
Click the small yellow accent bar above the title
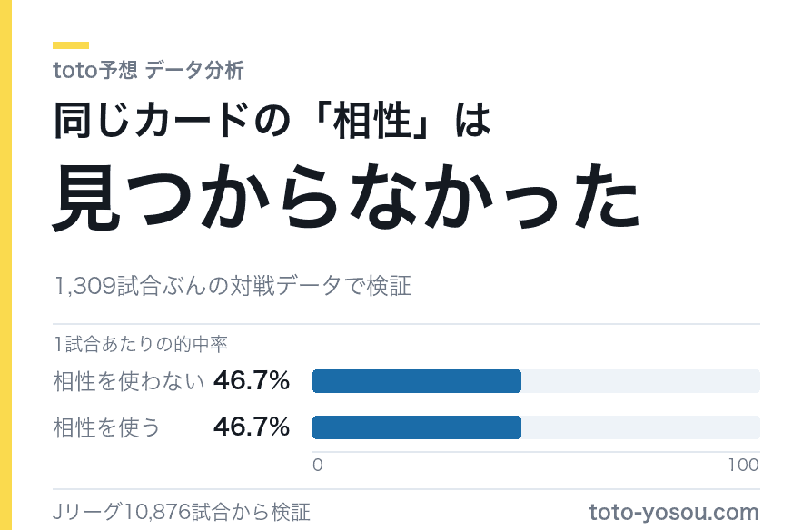click(x=71, y=45)
